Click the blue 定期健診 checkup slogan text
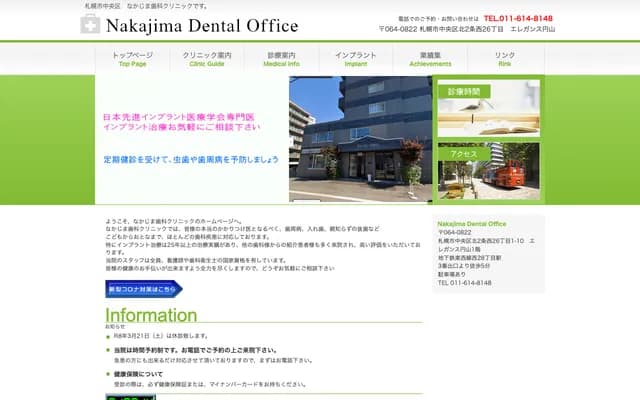Screen dimensions: 640x400 pyautogui.click(x=190, y=160)
